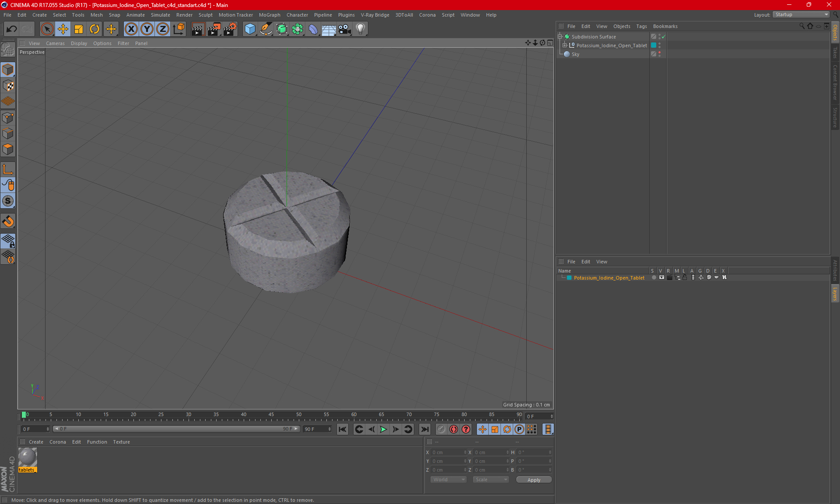Add a Cube primitive object
The width and height of the screenshot is (840, 504).
[x=250, y=29]
